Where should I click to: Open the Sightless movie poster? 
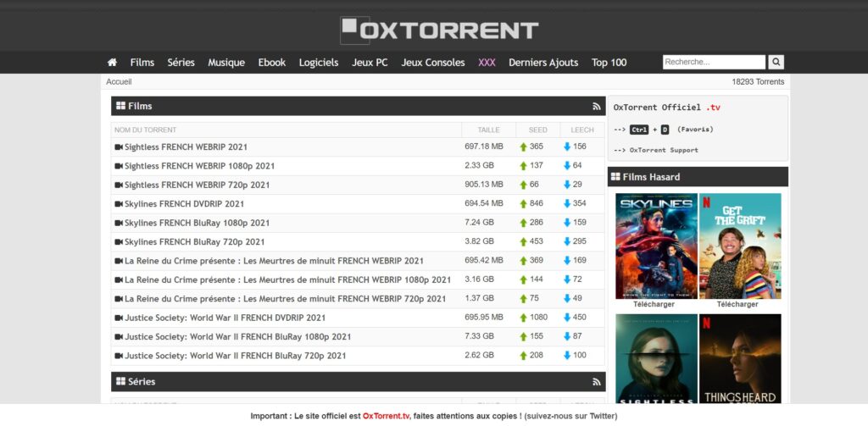pyautogui.click(x=657, y=359)
